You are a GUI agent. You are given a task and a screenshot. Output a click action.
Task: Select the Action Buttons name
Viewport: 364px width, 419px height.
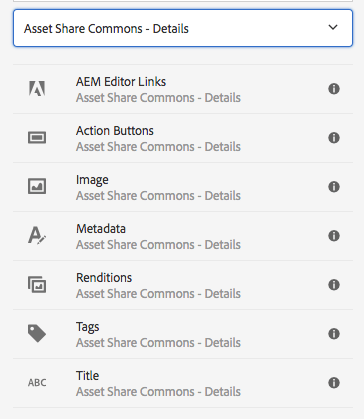click(115, 131)
